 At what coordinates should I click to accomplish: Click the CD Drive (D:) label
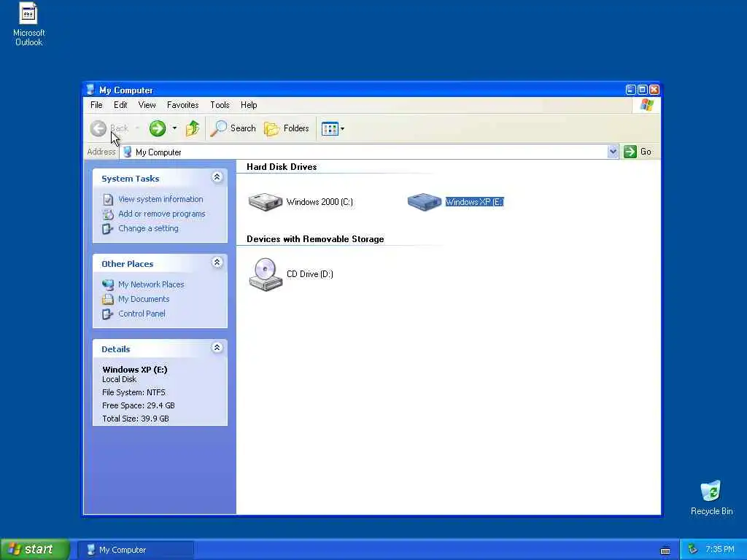click(309, 274)
